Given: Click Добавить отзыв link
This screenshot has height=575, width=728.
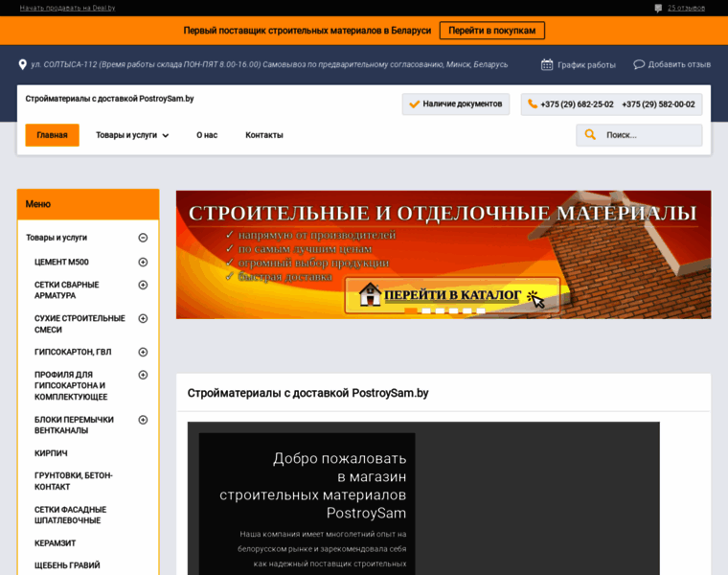Looking at the screenshot, I should [679, 64].
